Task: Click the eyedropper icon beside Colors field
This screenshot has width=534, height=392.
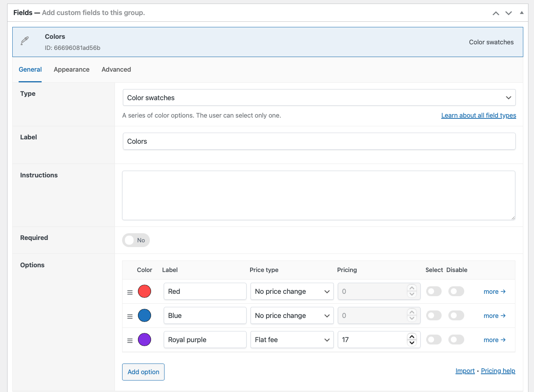Action: point(25,41)
